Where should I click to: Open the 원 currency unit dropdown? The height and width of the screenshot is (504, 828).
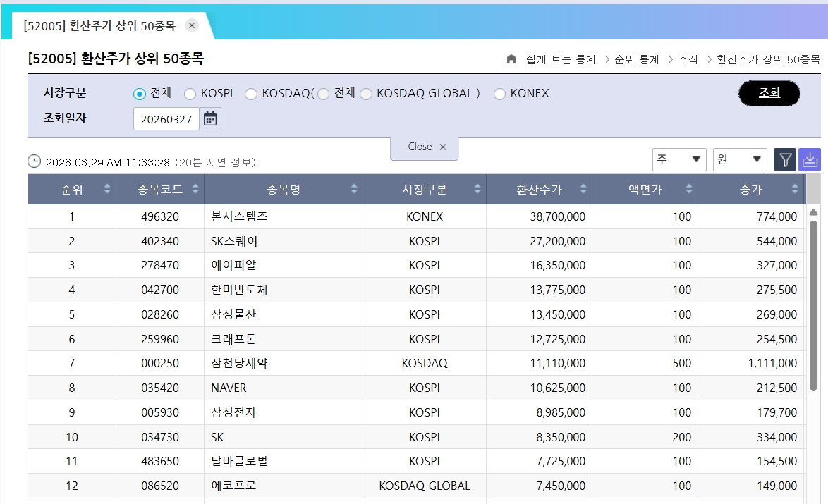click(740, 160)
